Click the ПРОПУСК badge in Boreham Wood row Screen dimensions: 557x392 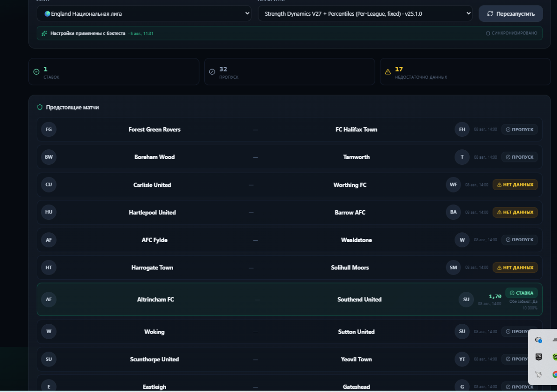519,157
